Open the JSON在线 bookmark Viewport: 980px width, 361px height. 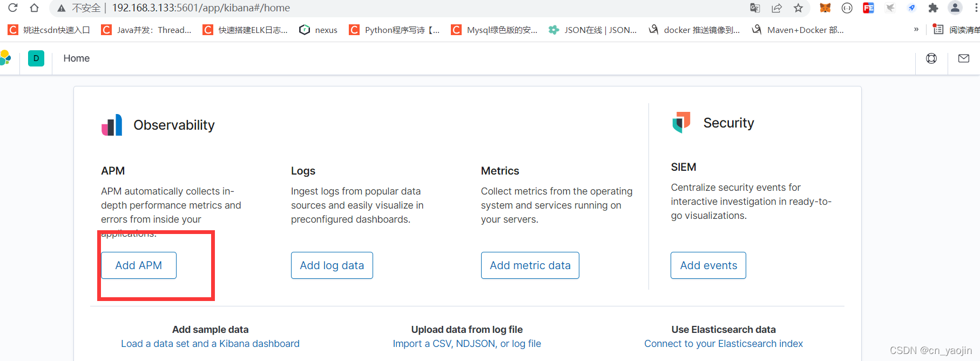(x=593, y=30)
